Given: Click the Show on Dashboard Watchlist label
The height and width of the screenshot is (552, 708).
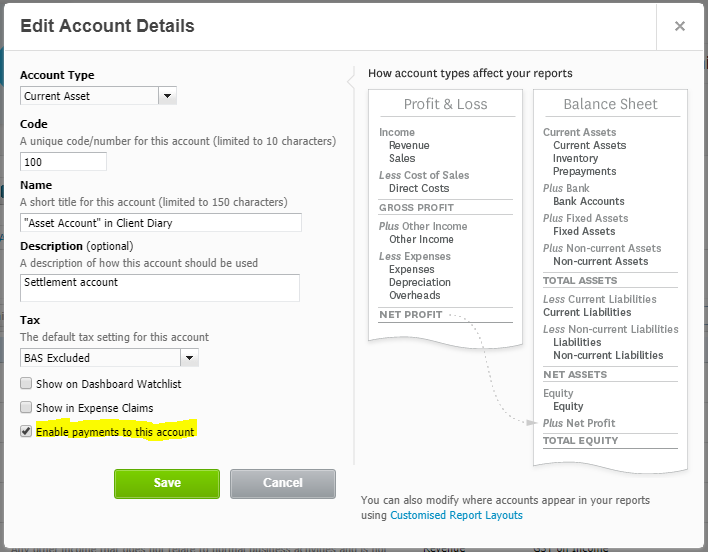Looking at the screenshot, I should [x=108, y=384].
